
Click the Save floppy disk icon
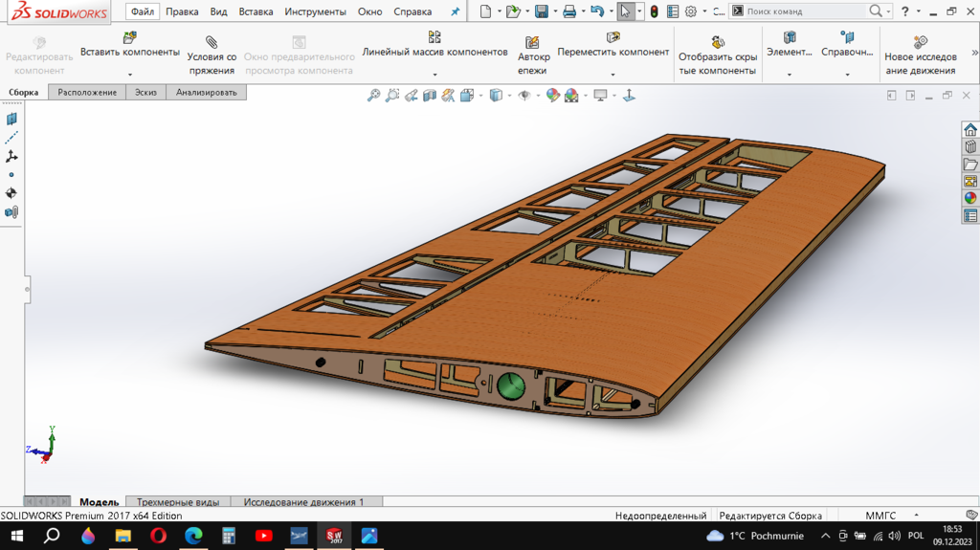point(542,11)
